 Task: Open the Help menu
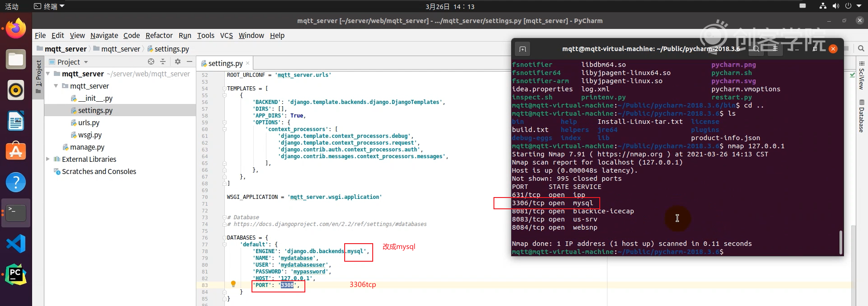(x=277, y=35)
